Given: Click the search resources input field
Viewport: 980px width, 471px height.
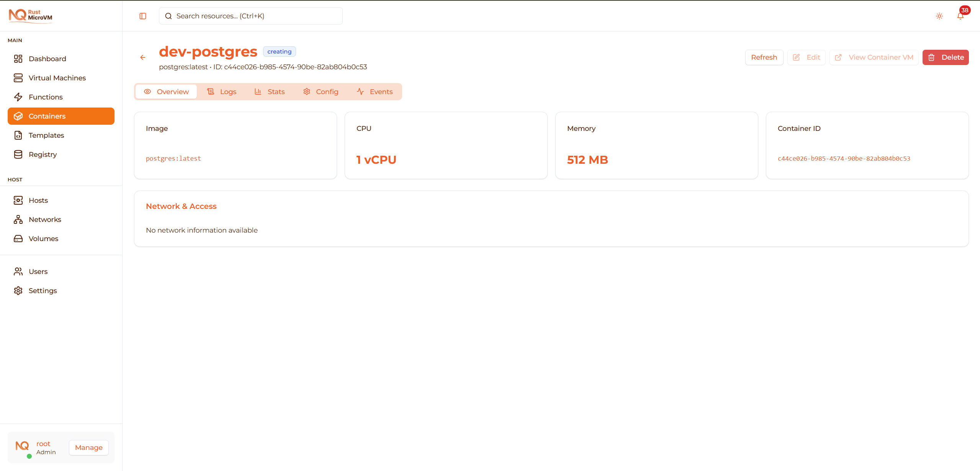Looking at the screenshot, I should pyautogui.click(x=250, y=16).
